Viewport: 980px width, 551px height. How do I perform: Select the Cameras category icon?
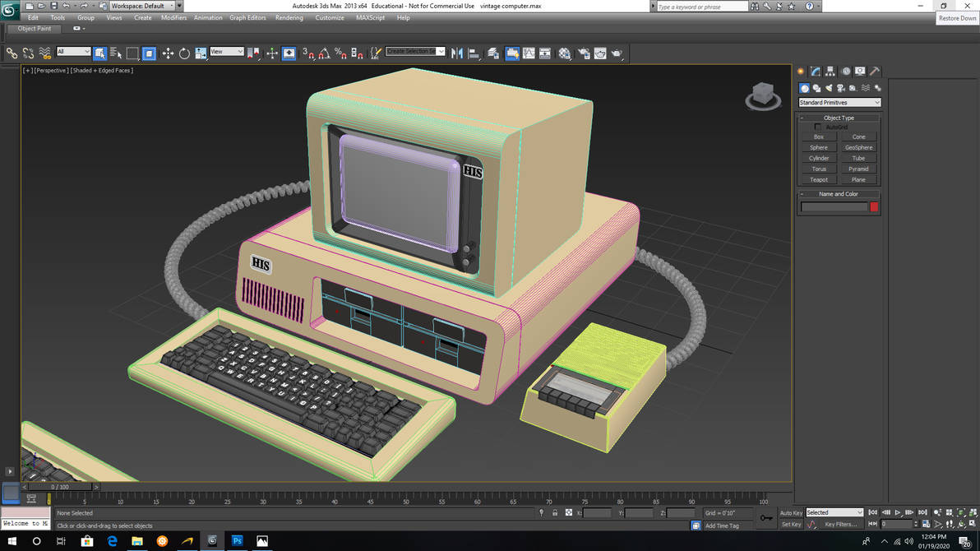841,88
